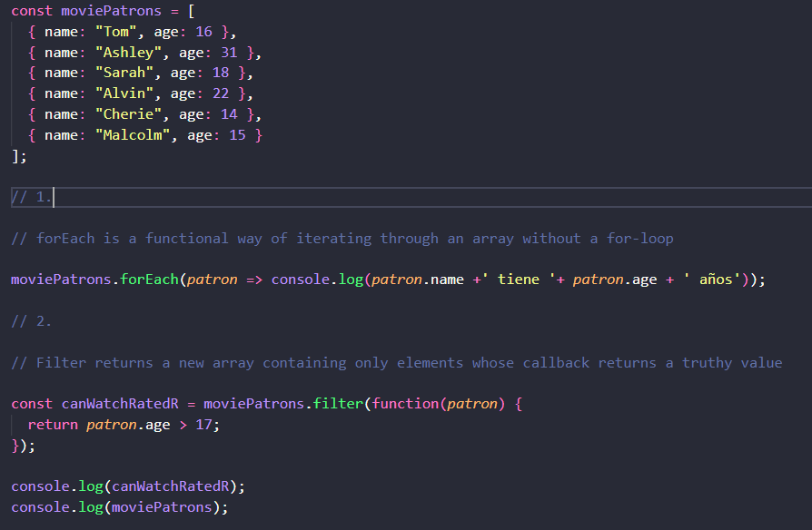Click the age number 31
This screenshot has height=530, width=812.
tap(229, 53)
